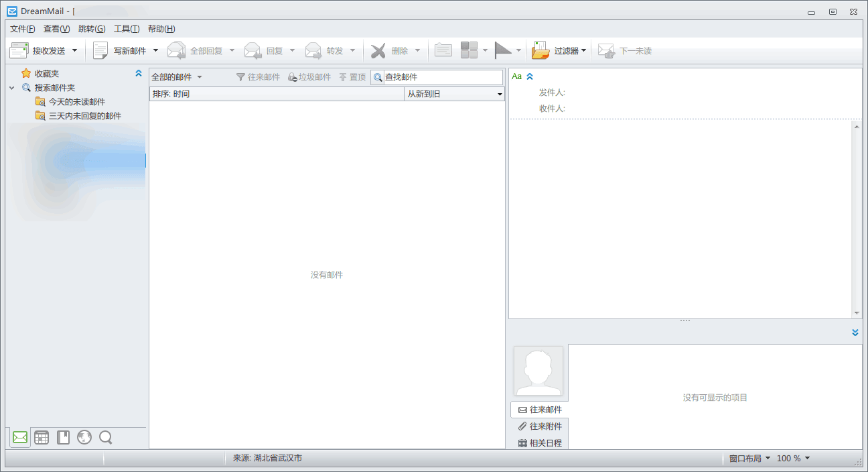
Task: Click the scroll-up arrow in preview pane
Action: pos(857,126)
